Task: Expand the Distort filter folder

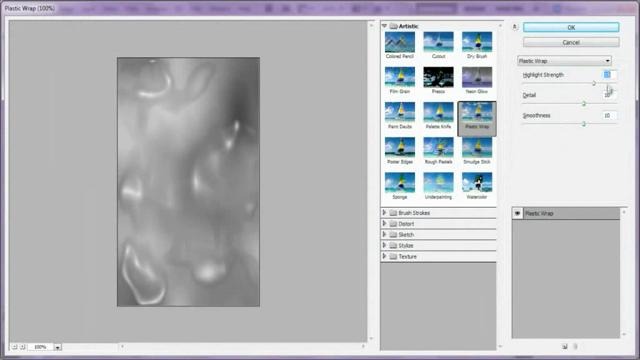Action: pos(384,224)
